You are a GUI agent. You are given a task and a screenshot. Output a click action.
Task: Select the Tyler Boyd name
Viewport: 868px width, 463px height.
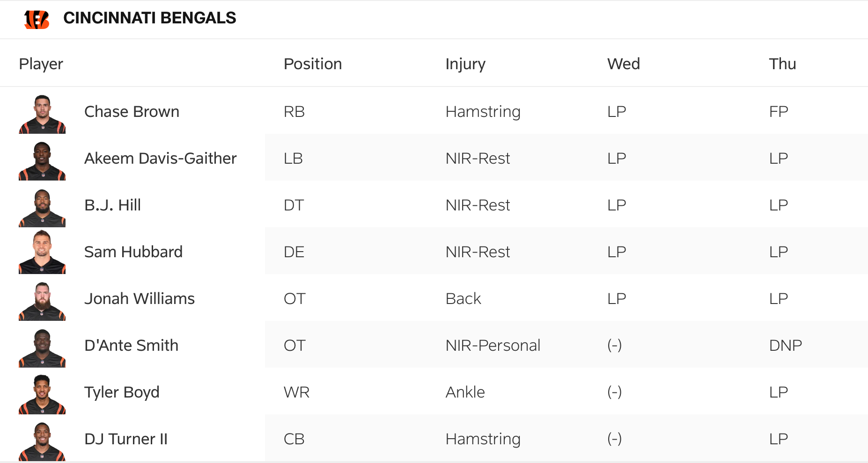tap(122, 392)
